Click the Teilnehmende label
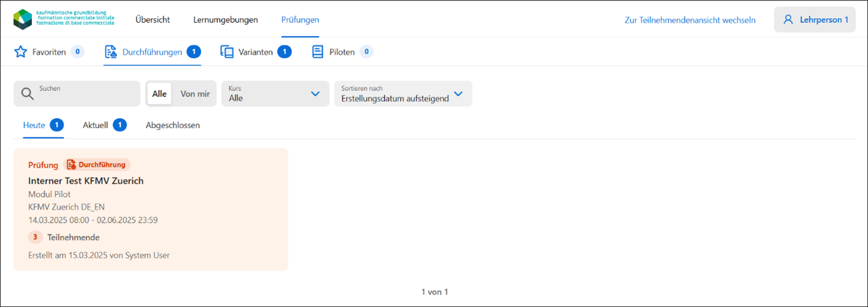The image size is (868, 307). [73, 238]
